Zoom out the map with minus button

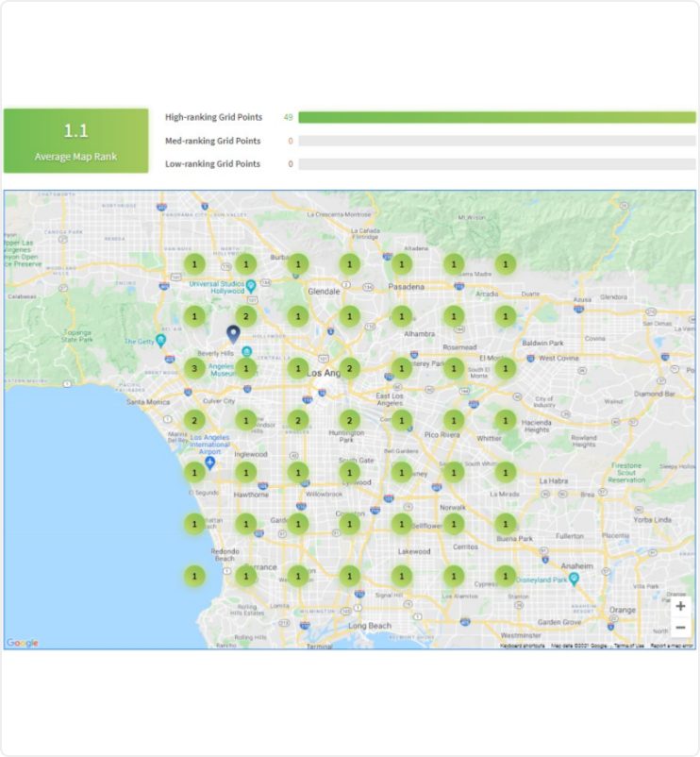[680, 628]
